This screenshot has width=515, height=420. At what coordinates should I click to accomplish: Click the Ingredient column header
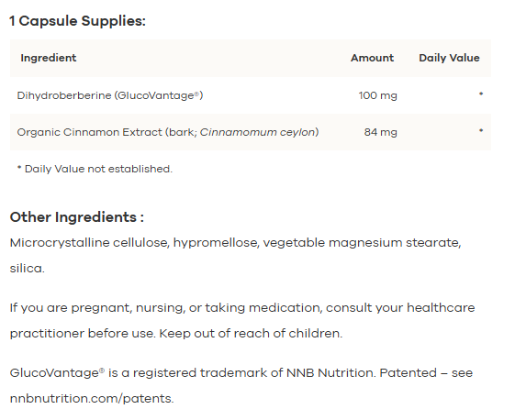pyautogui.click(x=49, y=58)
